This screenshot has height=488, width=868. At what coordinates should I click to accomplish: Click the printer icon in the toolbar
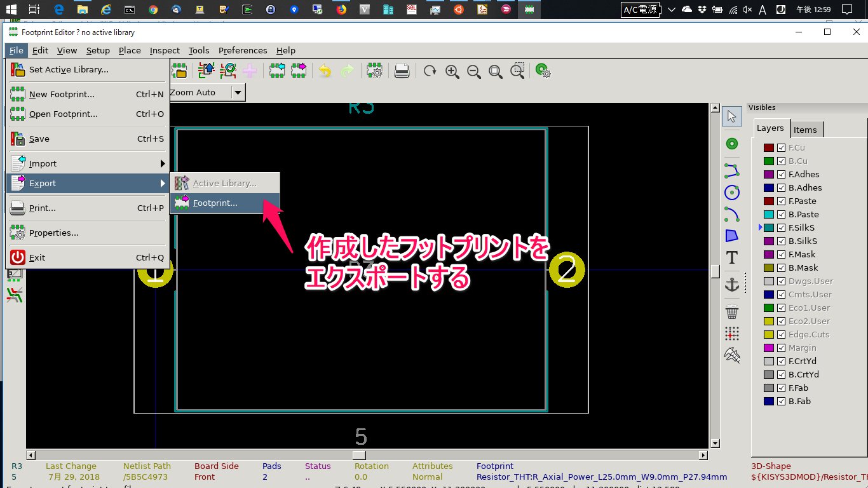[402, 71]
